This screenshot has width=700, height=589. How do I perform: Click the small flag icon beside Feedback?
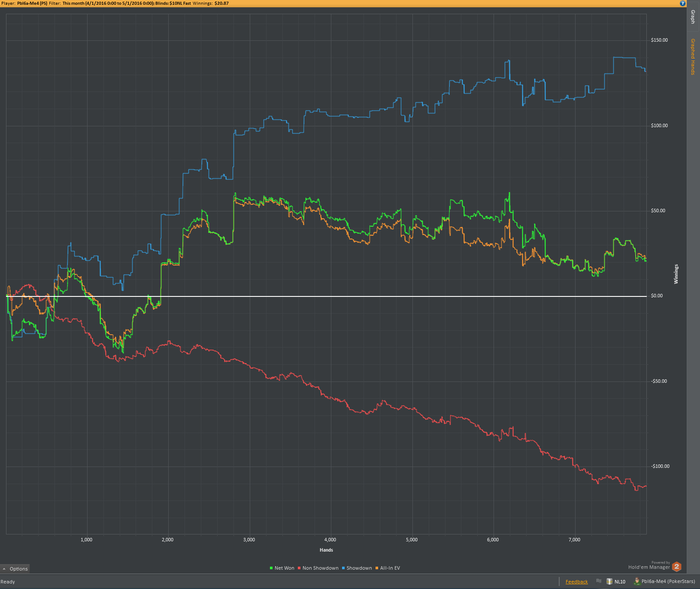[599, 581]
